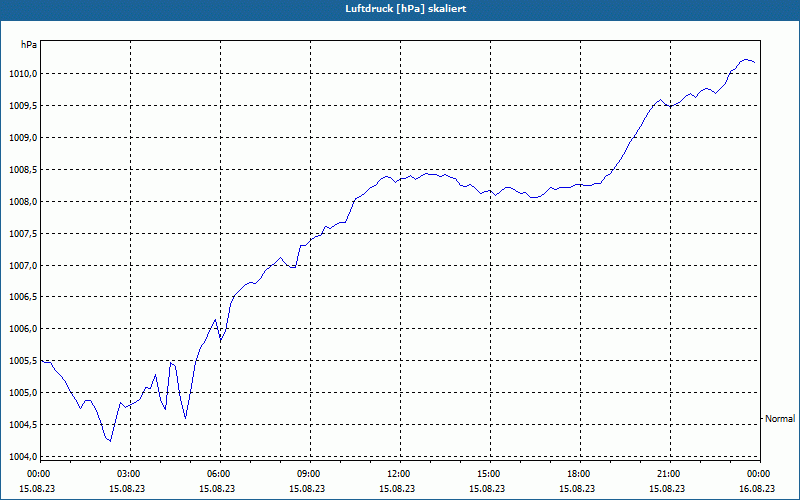
Task: Click the '1005,0' y-axis value
Action: [23, 393]
